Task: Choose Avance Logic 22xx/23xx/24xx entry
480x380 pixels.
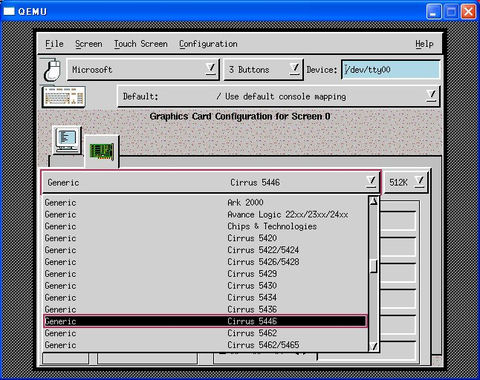Action: (x=206, y=214)
